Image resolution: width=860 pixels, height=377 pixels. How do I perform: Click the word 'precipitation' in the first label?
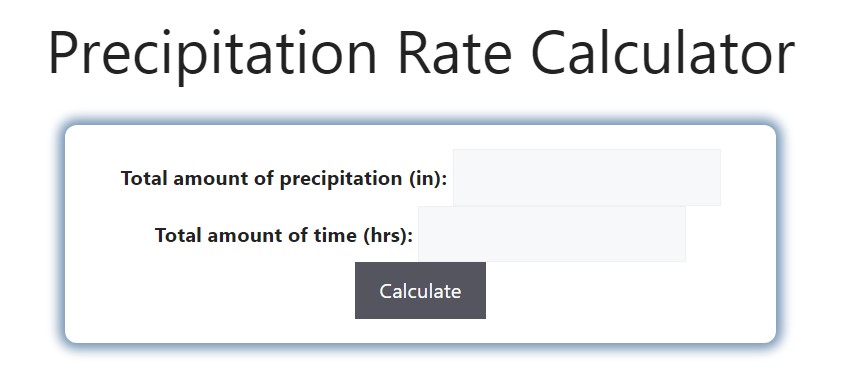pos(341,179)
